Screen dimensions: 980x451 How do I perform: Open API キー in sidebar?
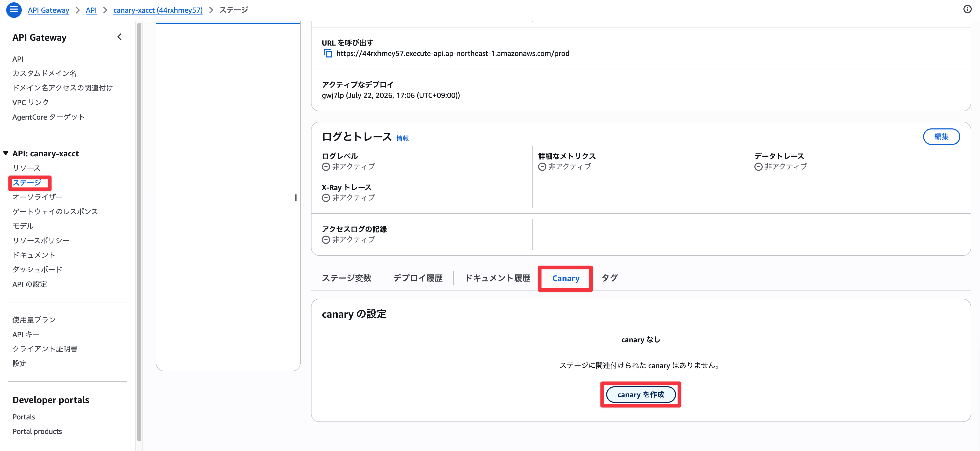pos(26,334)
